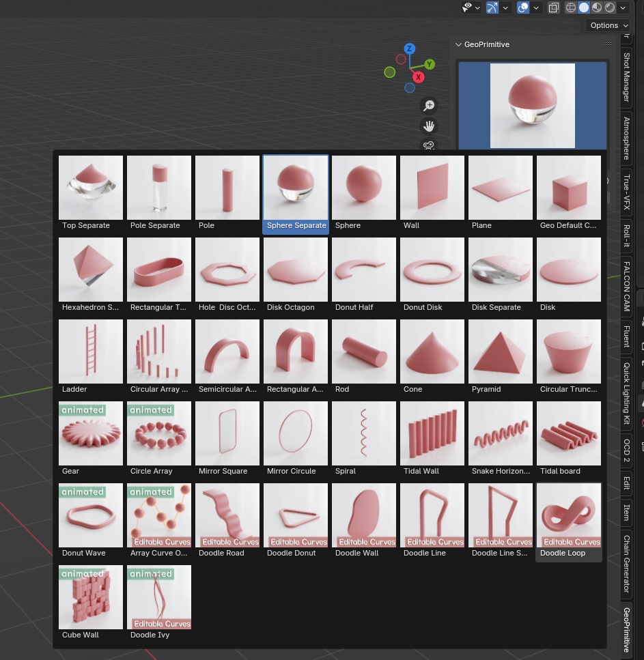Click the pan view hand icon
Viewport: 644px width, 660px height.
coord(429,126)
